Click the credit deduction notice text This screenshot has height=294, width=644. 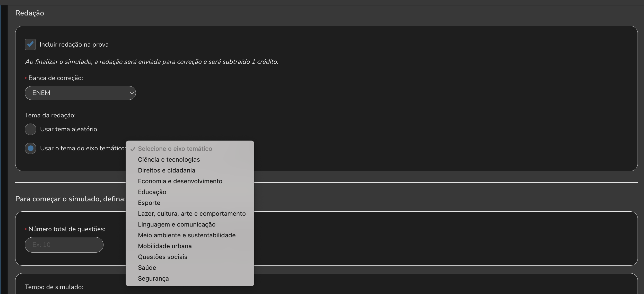152,62
